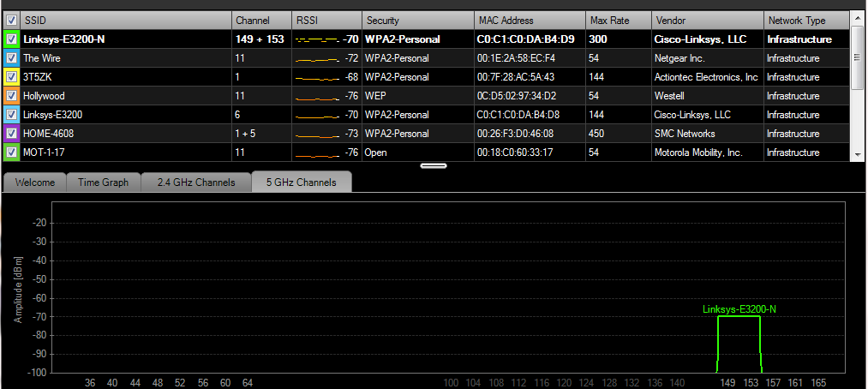
Task: Click MAC address C0:C1:C0:DA:B4:D9
Action: 530,39
